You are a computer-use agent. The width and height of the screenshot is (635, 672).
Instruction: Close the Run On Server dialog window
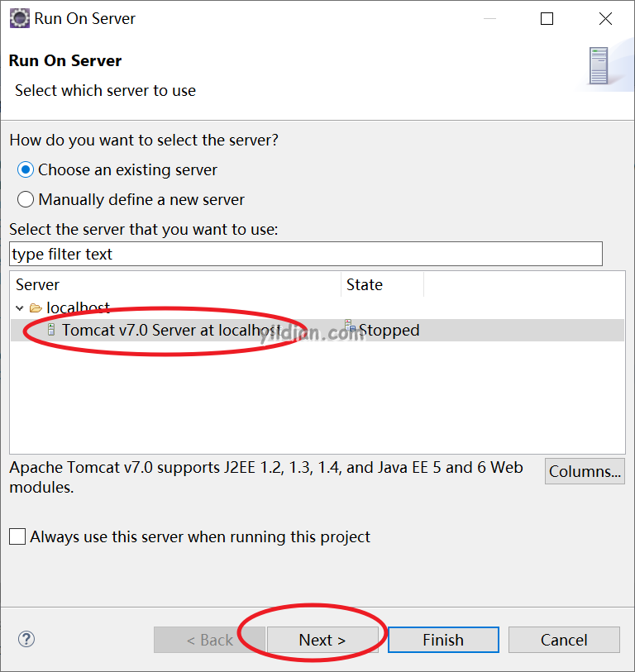(605, 19)
